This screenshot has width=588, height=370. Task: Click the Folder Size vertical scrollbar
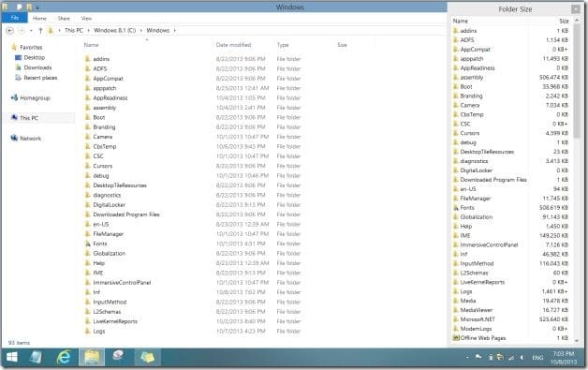click(577, 81)
